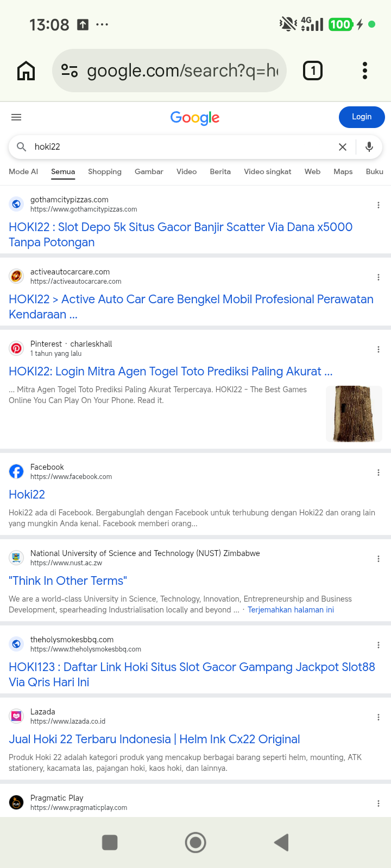Open site info icon in address bar
Image resolution: width=391 pixels, height=868 pixels.
pyautogui.click(x=70, y=71)
